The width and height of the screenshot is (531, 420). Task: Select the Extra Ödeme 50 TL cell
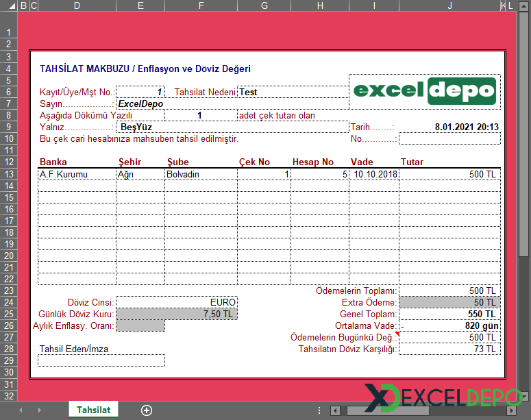pyautogui.click(x=449, y=301)
